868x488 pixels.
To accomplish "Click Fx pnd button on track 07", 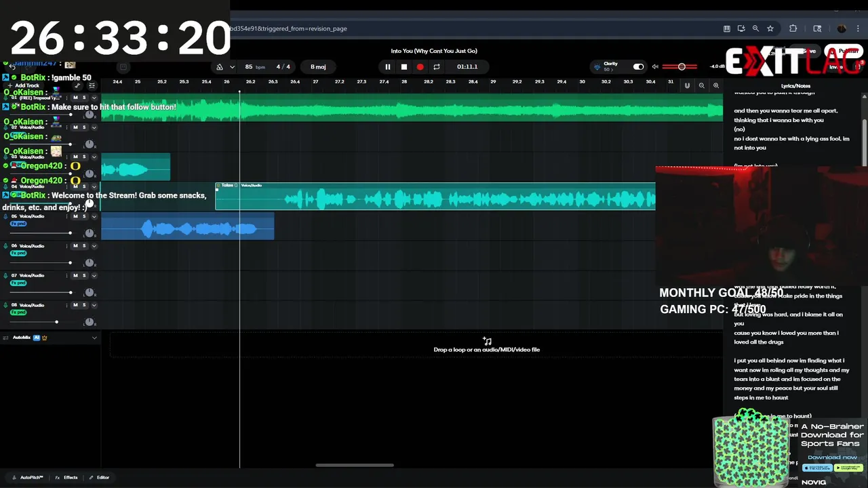I will (x=18, y=283).
